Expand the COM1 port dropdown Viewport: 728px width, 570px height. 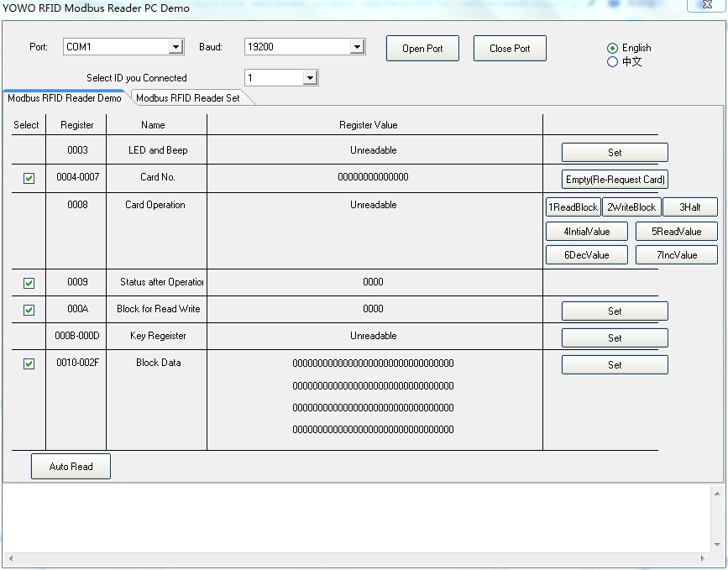pyautogui.click(x=175, y=47)
